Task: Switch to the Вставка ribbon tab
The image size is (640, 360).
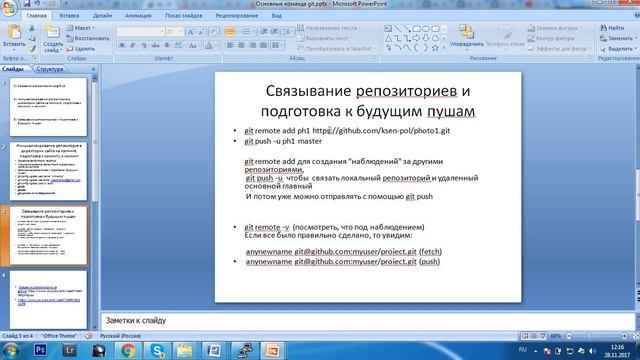Action: pyautogui.click(x=69, y=16)
